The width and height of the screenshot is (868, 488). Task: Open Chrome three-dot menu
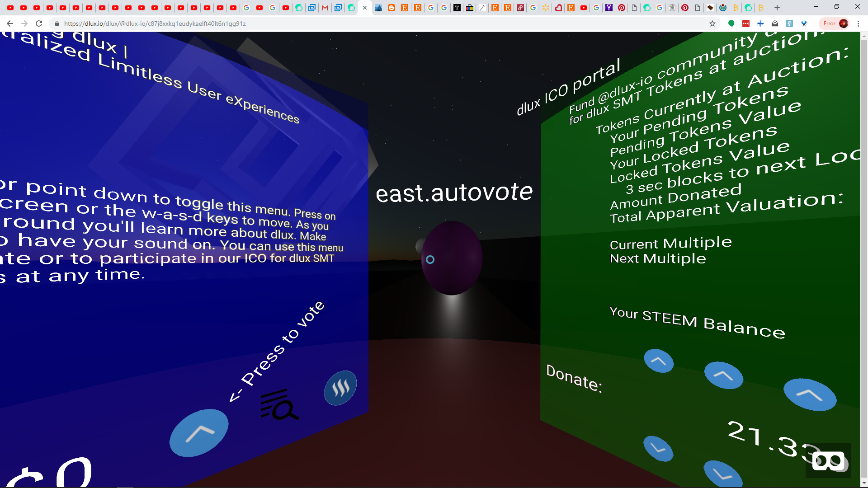pyautogui.click(x=858, y=23)
